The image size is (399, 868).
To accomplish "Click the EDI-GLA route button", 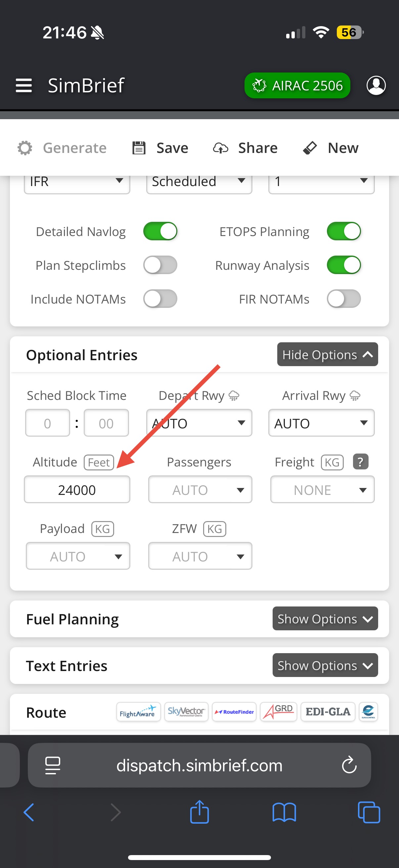I will (328, 712).
